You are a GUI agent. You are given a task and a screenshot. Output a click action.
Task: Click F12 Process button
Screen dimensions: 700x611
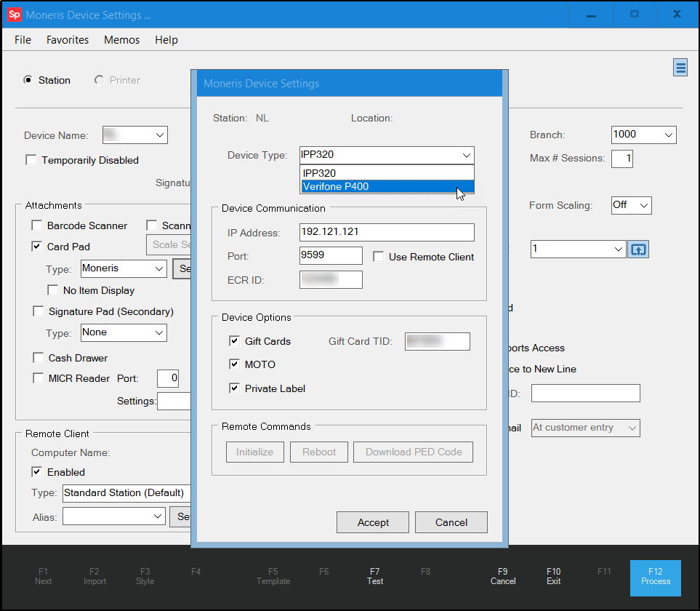pos(656,577)
